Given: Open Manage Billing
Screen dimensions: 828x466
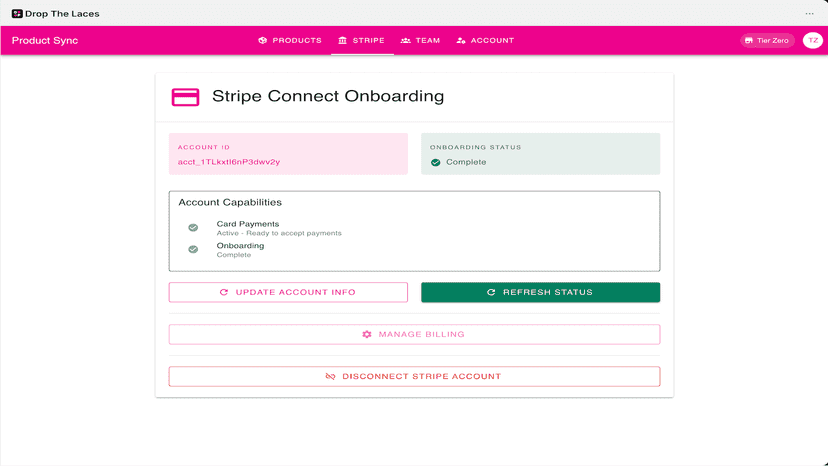Looking at the screenshot, I should [415, 334].
